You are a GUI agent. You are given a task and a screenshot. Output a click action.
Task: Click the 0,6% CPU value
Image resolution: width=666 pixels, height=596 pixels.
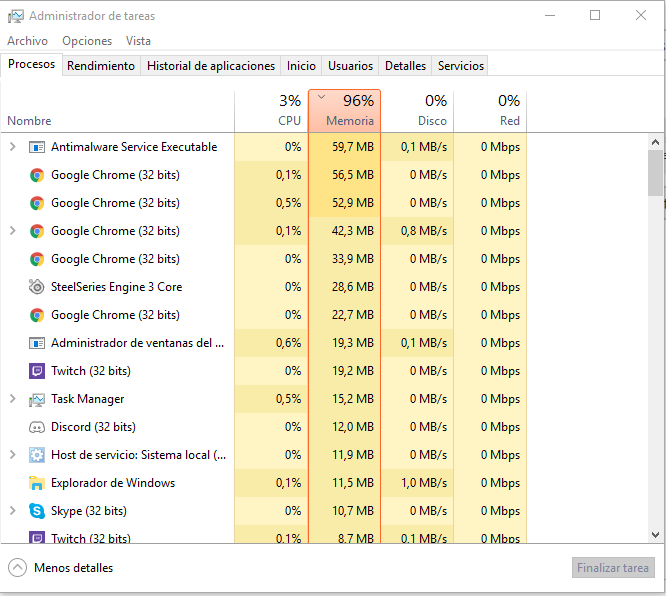pyautogui.click(x=288, y=343)
